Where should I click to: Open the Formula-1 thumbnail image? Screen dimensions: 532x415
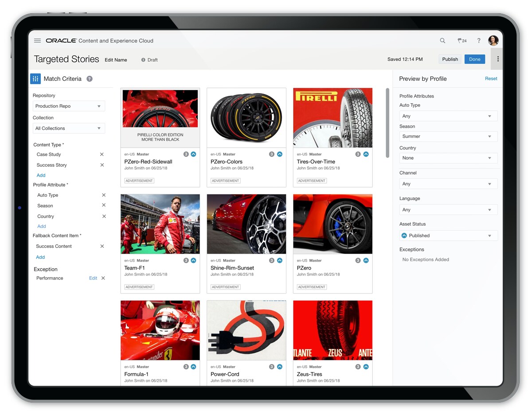coord(160,330)
